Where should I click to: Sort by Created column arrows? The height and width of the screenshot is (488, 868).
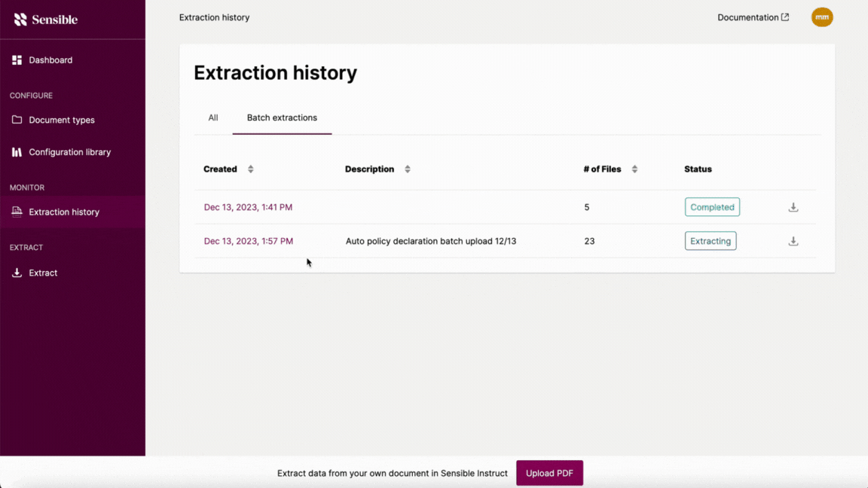click(251, 169)
